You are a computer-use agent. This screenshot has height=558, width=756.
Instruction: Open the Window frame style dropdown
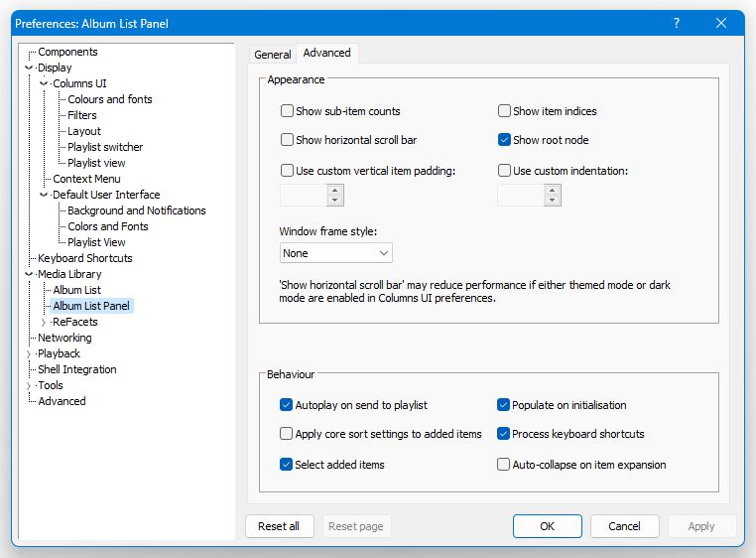[x=336, y=253]
